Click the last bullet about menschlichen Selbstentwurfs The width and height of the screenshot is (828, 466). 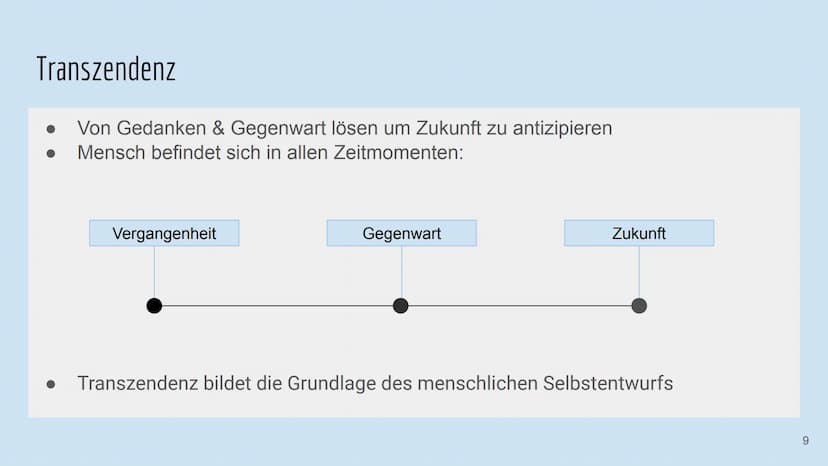pyautogui.click(x=375, y=384)
